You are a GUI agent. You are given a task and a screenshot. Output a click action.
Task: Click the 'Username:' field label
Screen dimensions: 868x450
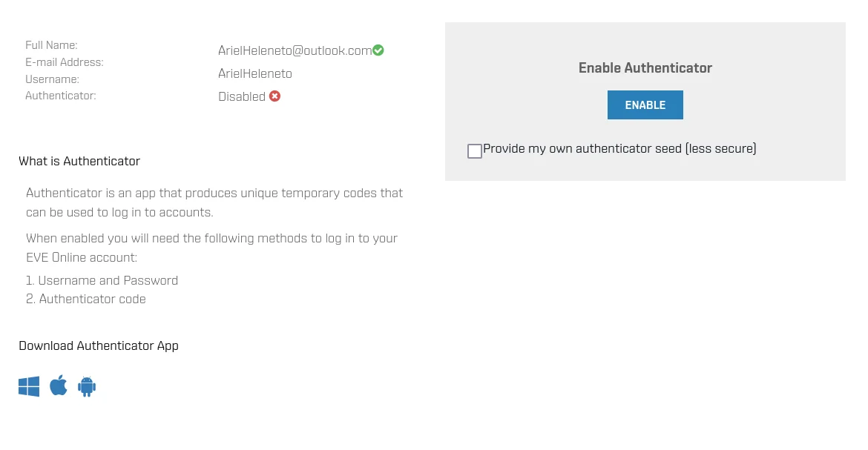pyautogui.click(x=52, y=79)
